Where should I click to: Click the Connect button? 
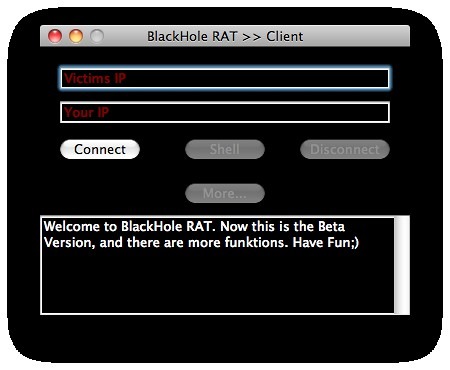coord(100,149)
